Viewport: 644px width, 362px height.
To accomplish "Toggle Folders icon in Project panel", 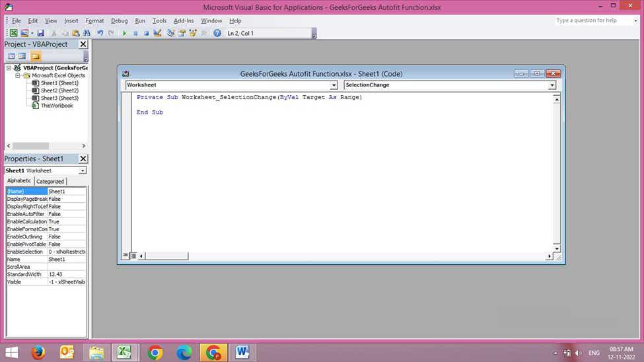I will pos(36,56).
